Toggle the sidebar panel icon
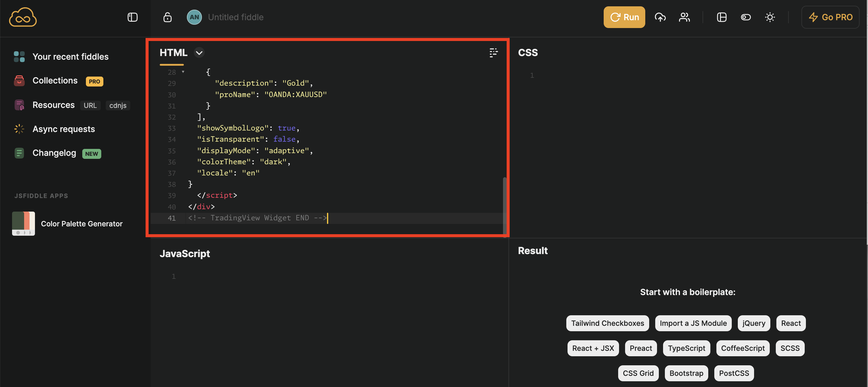Image resolution: width=868 pixels, height=387 pixels. 132,17
